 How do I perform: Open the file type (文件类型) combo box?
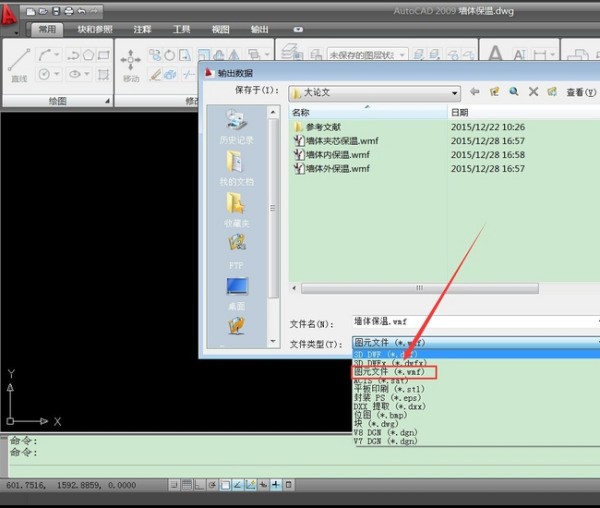tap(476, 342)
